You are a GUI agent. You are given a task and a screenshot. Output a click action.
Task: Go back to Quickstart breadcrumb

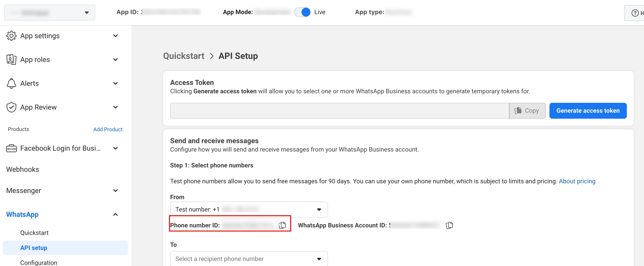click(184, 56)
